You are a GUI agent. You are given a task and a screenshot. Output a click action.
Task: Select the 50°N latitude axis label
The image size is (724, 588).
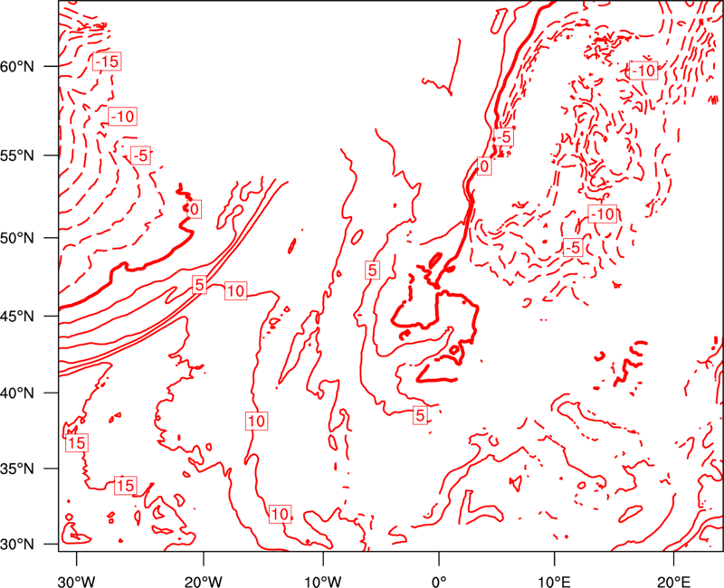click(x=17, y=239)
